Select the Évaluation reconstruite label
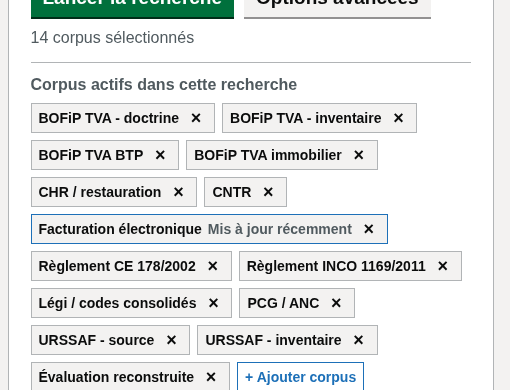 (x=116, y=377)
